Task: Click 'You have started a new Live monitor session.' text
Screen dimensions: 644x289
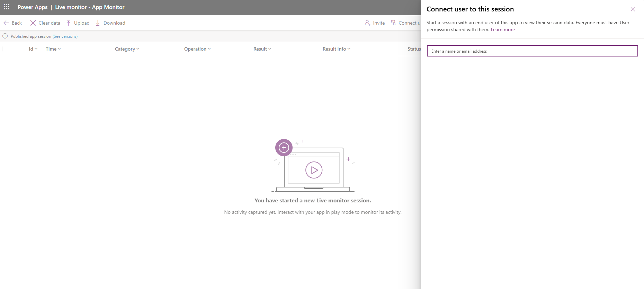Action: pos(313,201)
